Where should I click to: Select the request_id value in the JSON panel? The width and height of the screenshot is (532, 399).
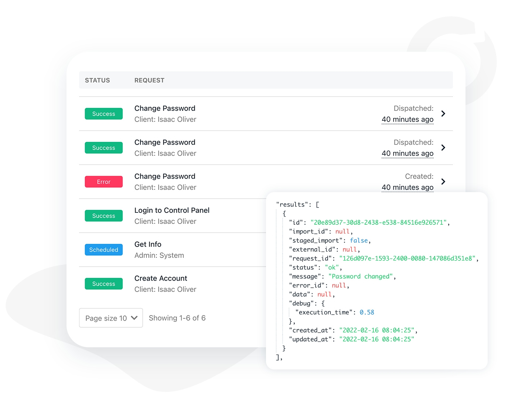tap(406, 259)
